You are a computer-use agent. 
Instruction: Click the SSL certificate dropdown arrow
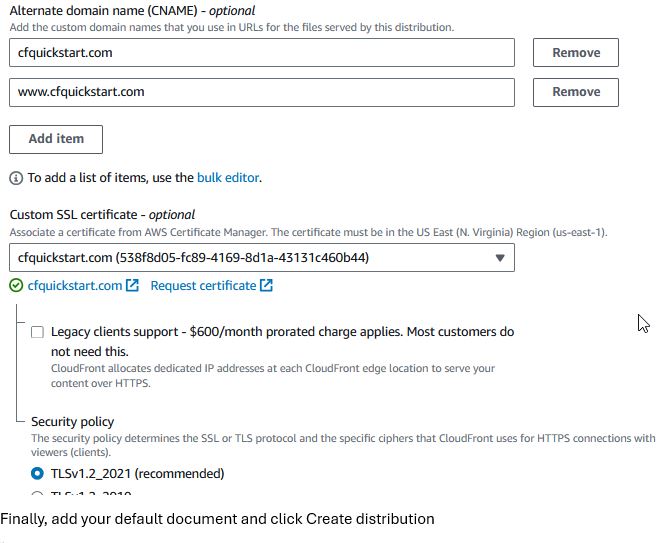click(x=500, y=258)
